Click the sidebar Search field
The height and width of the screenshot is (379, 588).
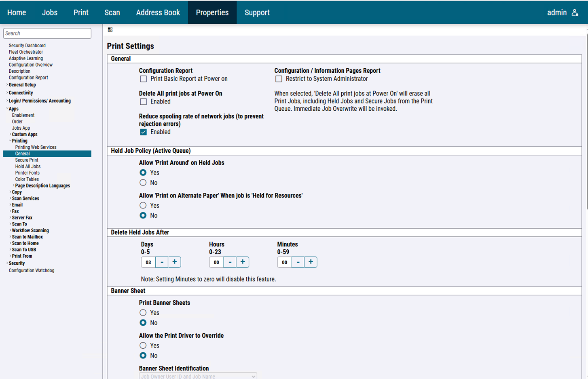47,33
